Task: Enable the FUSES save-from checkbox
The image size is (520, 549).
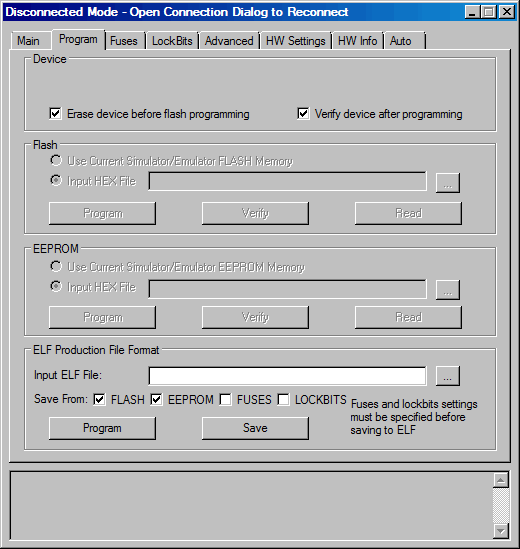Action: [x=226, y=399]
